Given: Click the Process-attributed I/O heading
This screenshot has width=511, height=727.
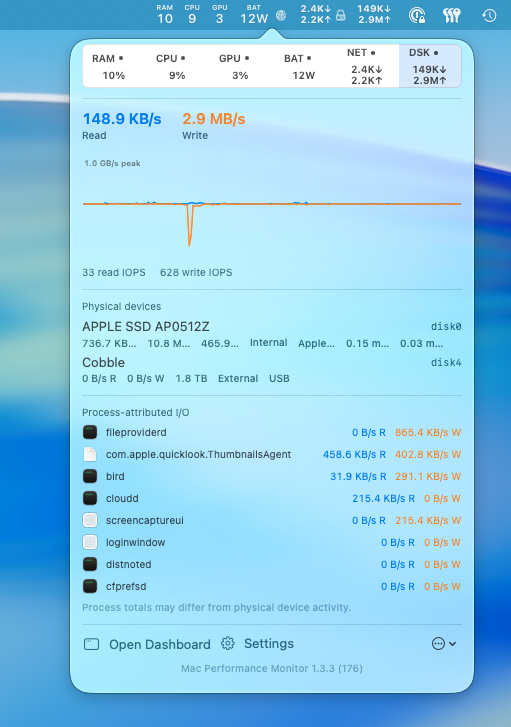Looking at the screenshot, I should 135,413.
